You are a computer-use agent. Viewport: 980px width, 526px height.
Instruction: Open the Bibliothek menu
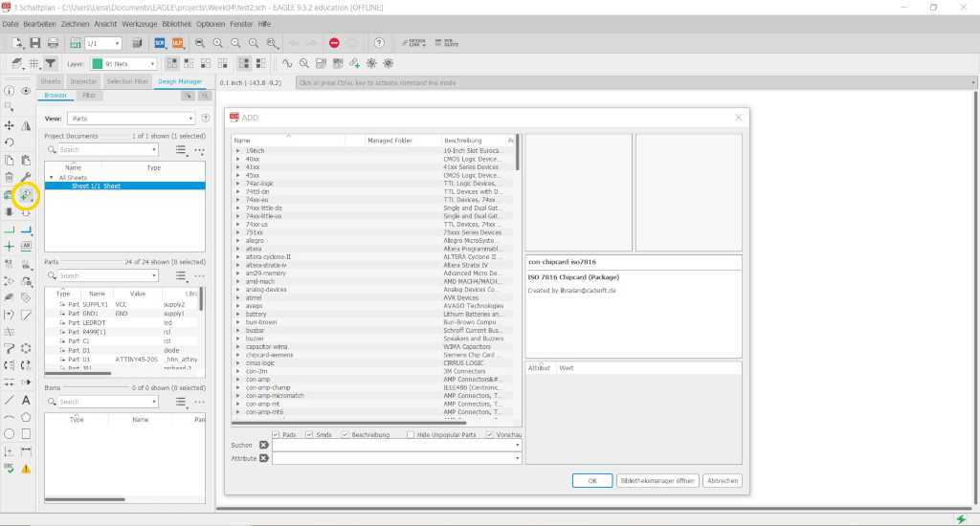[176, 24]
